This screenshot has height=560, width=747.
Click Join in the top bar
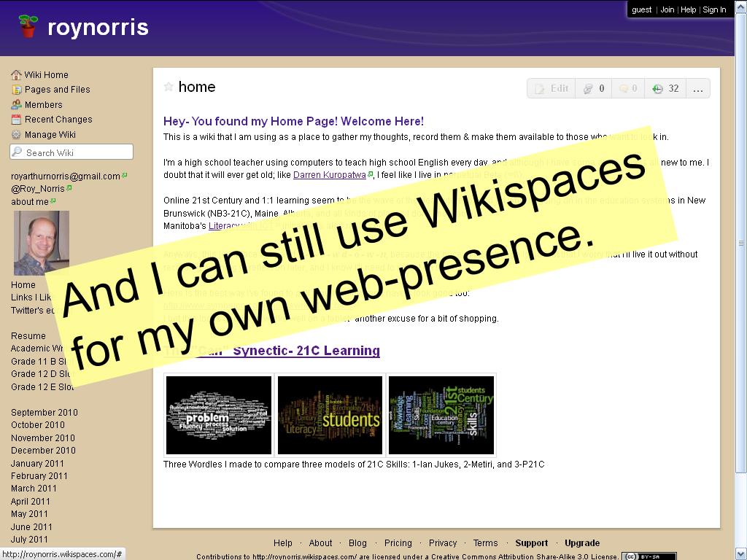667,9
